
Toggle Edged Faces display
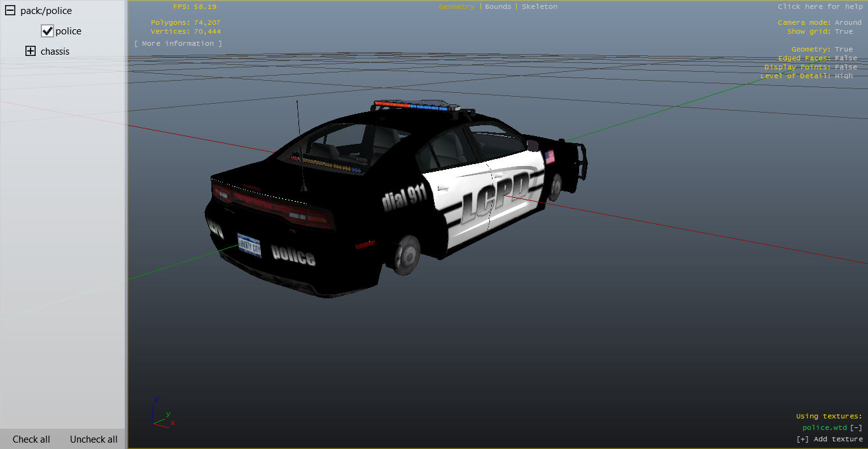[846, 59]
